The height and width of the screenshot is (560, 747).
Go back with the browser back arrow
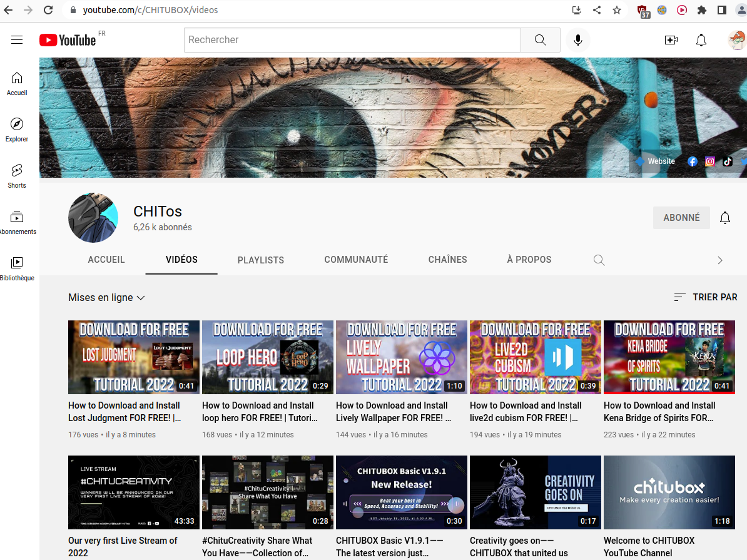coord(8,9)
